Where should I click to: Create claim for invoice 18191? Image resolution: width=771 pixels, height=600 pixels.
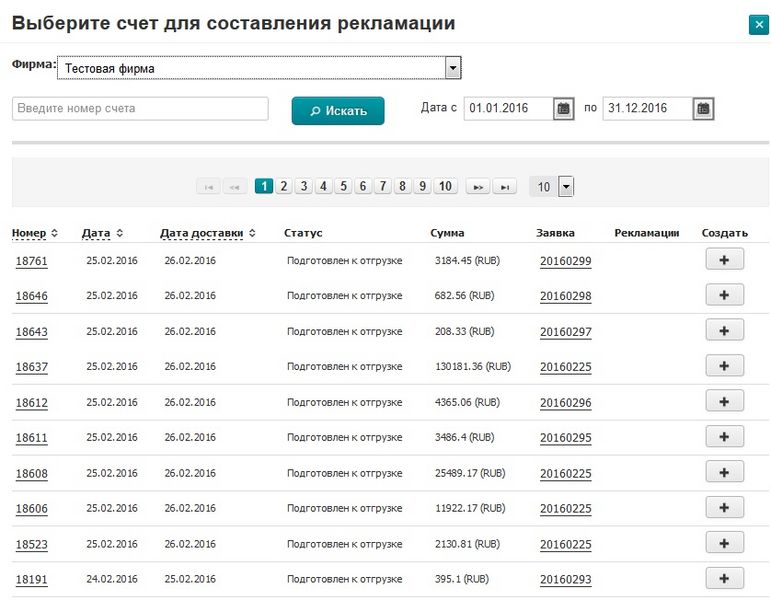tap(724, 577)
